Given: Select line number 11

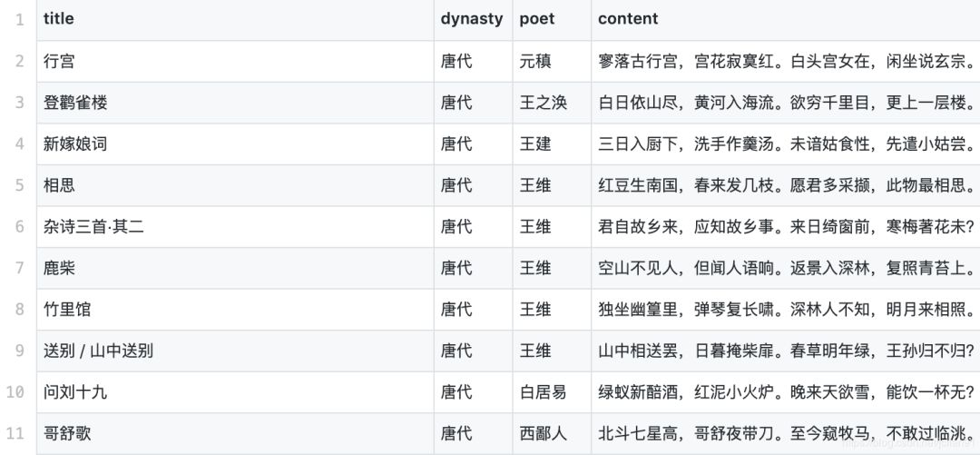Looking at the screenshot, I should 15,433.
